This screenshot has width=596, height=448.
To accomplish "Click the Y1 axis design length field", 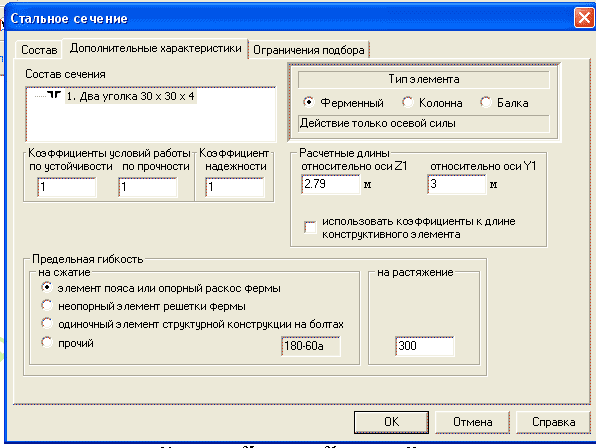I will [457, 184].
